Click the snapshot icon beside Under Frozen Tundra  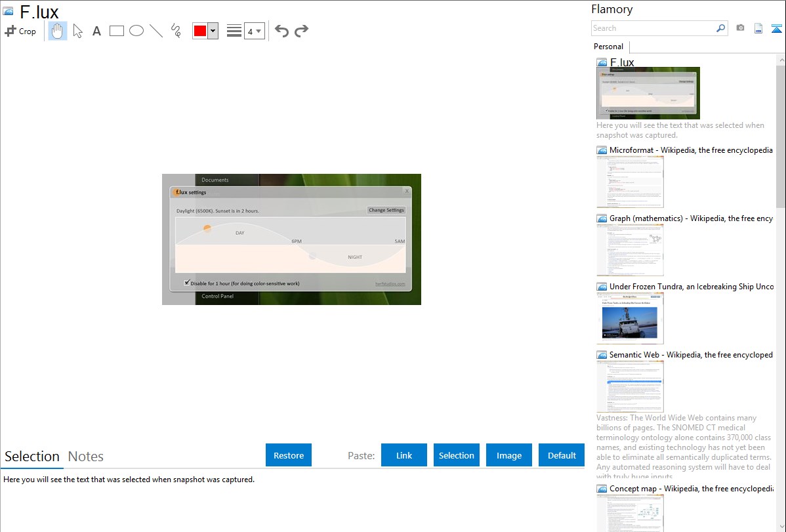coord(602,287)
